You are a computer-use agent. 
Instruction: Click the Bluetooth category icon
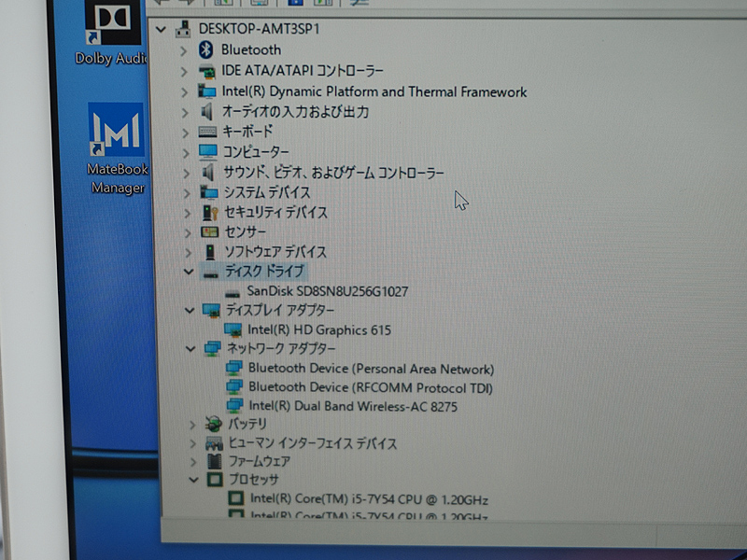205,49
